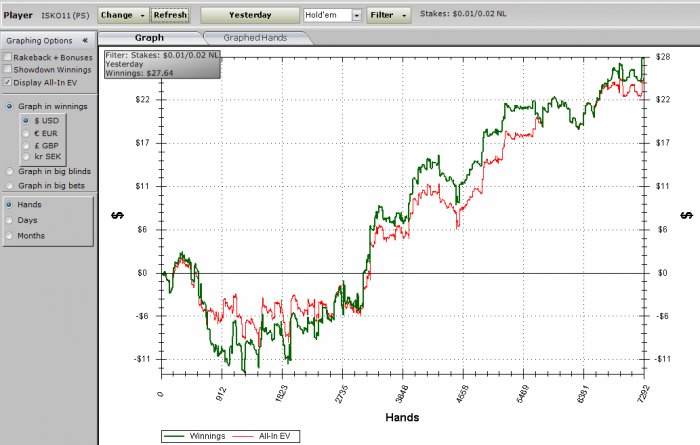Select Graph in big blinds option
Image resolution: width=700 pixels, height=445 pixels.
[x=9, y=171]
